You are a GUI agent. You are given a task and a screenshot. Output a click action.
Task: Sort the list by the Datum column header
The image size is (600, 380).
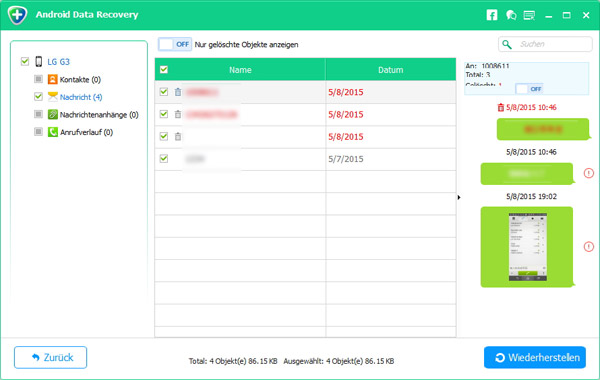(x=391, y=70)
